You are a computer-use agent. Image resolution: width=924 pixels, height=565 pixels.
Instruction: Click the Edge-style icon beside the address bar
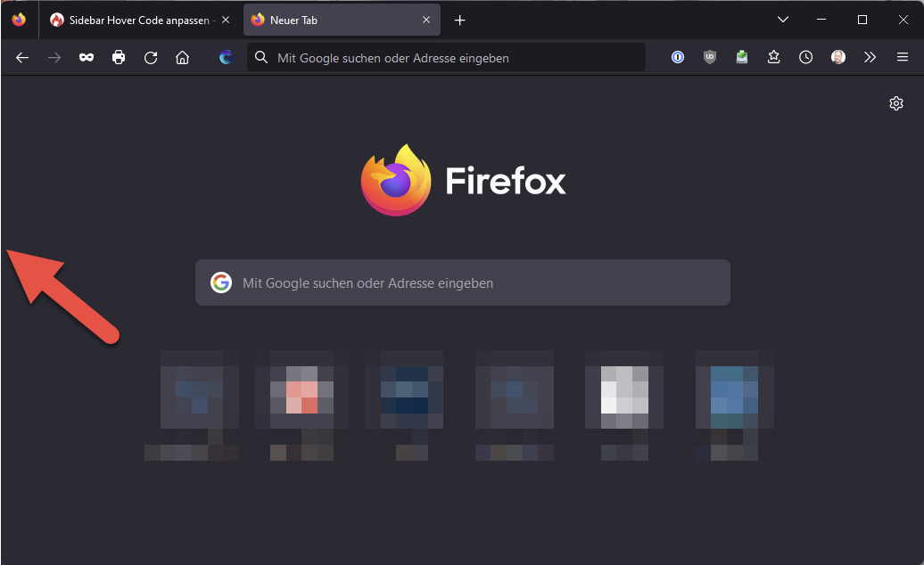coord(226,57)
